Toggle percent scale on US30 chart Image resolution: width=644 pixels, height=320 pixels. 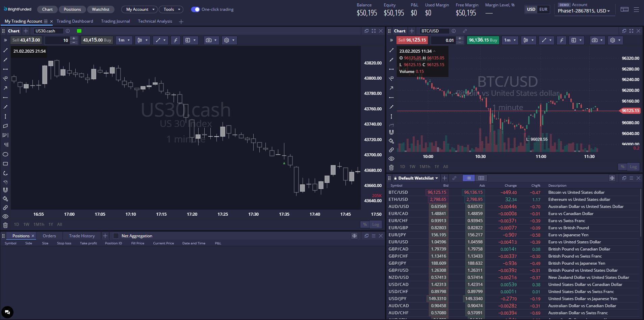(x=365, y=224)
